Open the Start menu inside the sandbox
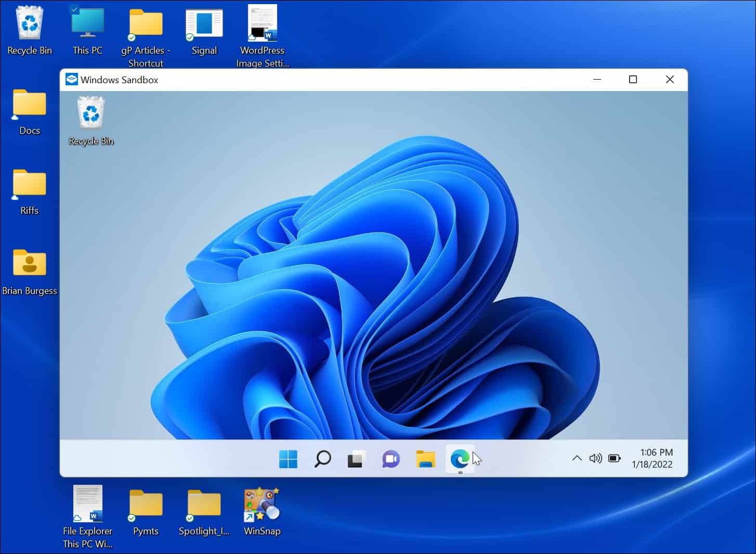The height and width of the screenshot is (554, 756). pos(288,459)
